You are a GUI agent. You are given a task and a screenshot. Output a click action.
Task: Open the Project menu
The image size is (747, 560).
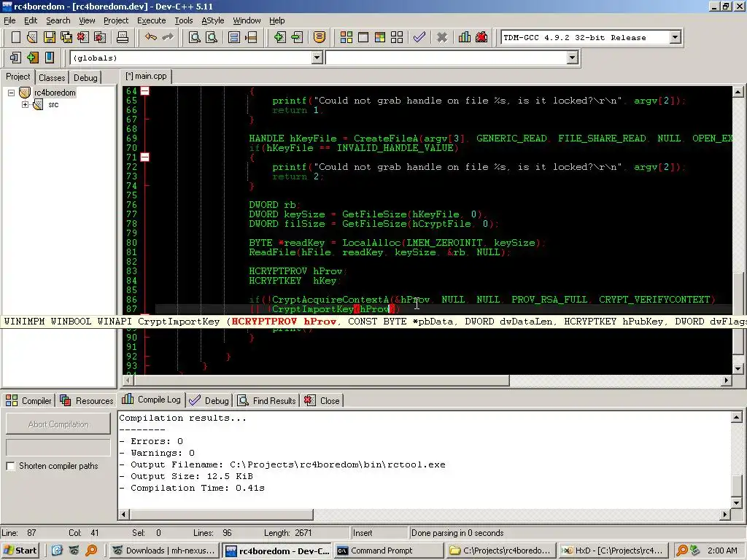point(116,20)
